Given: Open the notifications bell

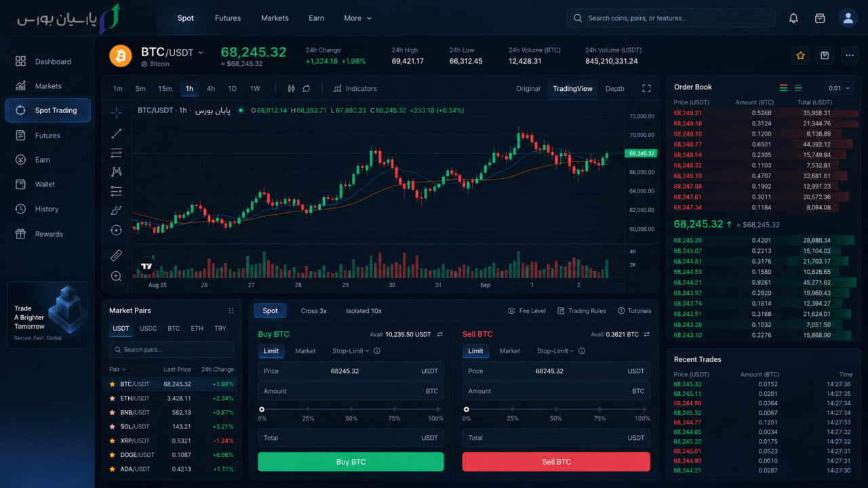Looking at the screenshot, I should pyautogui.click(x=793, y=18).
